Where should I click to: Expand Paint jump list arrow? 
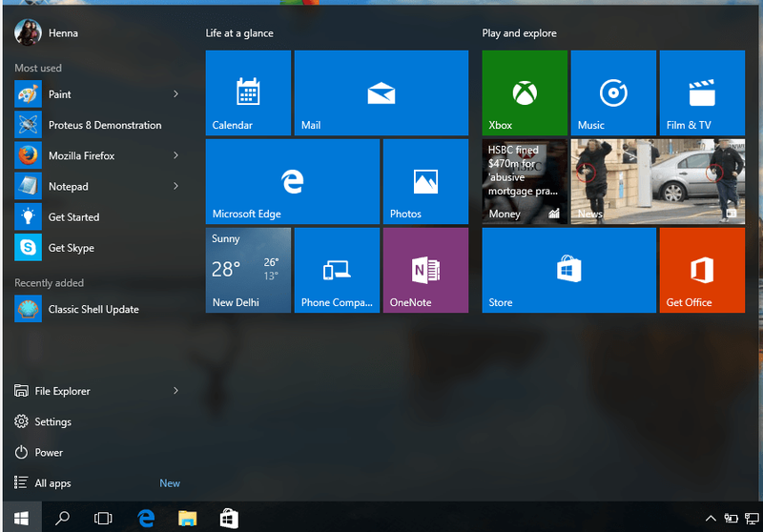coord(175,93)
